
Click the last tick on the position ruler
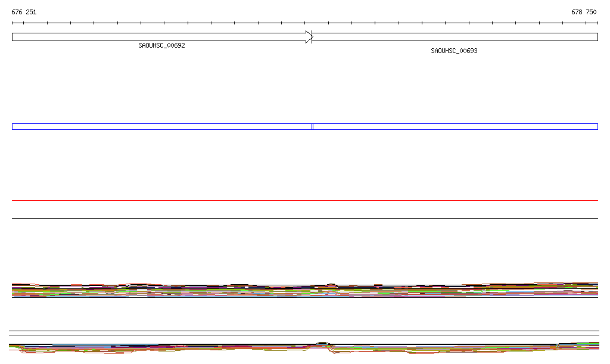click(597, 23)
